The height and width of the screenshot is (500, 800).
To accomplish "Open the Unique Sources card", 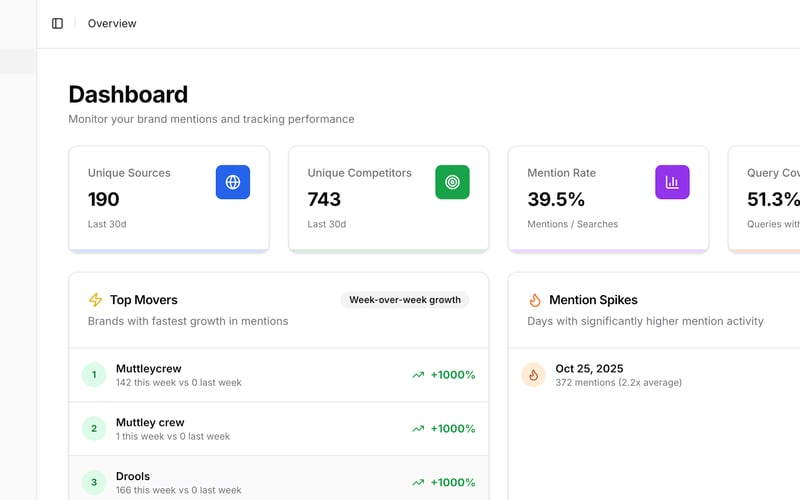I will (169, 199).
